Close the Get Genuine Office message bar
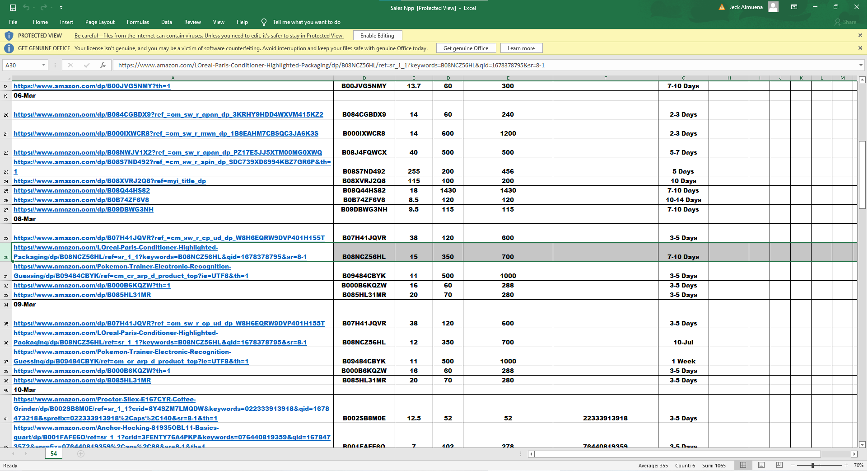868x471 pixels. 860,48
